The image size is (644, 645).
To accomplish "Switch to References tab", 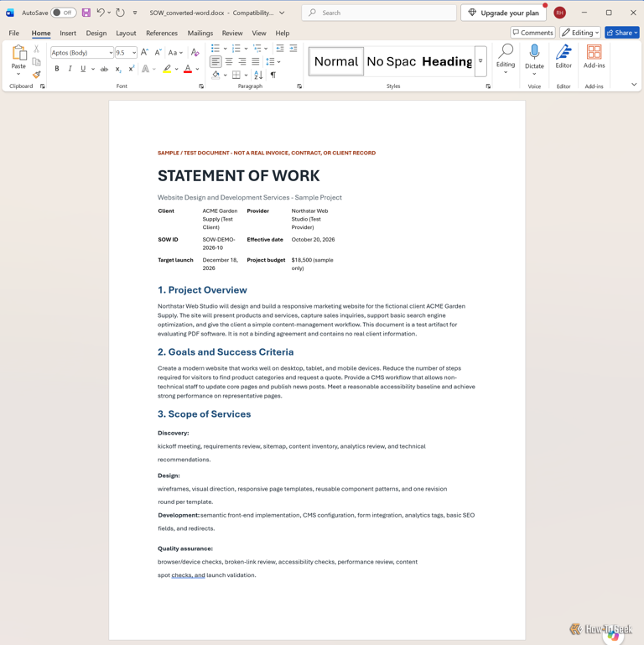I will tap(162, 33).
